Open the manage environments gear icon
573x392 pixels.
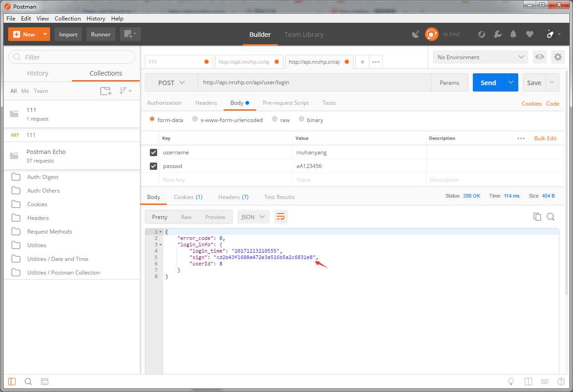click(558, 57)
